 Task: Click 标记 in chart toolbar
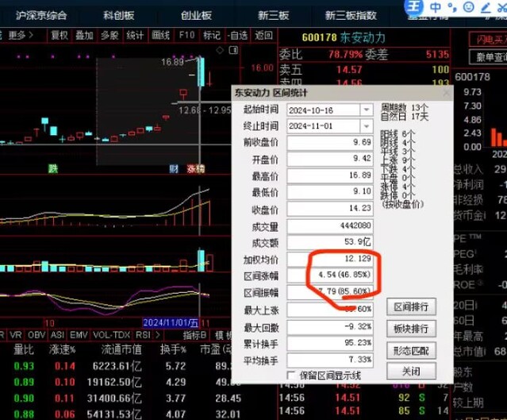[212, 35]
